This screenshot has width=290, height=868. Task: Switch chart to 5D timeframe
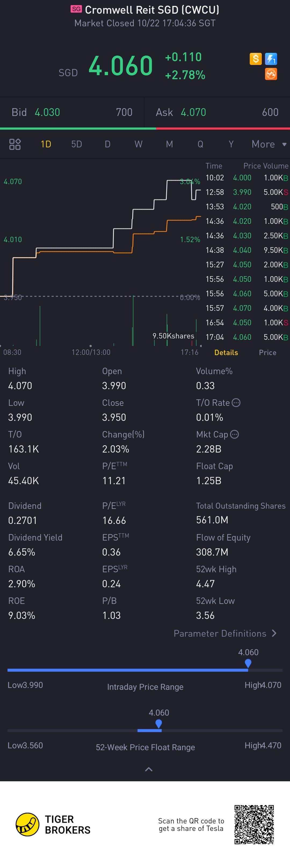[x=77, y=144]
